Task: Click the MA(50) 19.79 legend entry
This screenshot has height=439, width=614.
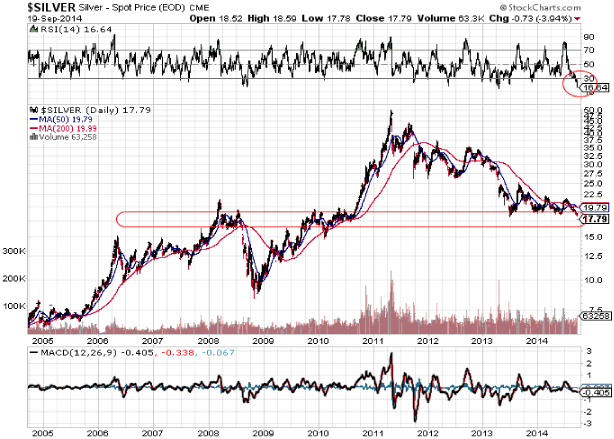Action: pos(60,116)
